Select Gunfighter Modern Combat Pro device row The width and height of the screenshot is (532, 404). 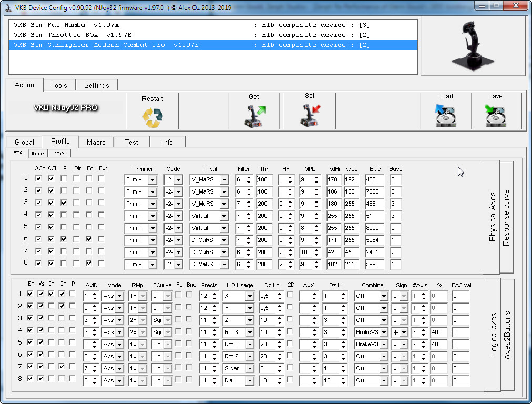point(213,45)
